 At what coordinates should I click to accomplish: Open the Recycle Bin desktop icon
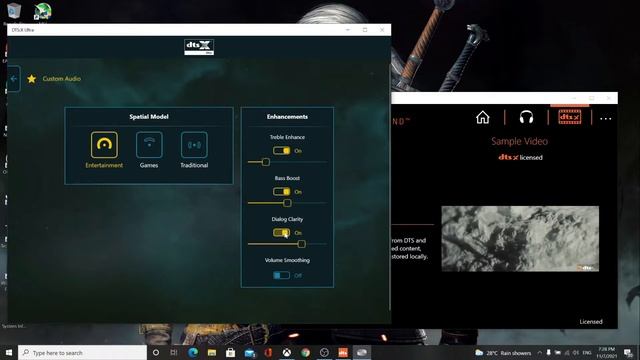point(14,11)
